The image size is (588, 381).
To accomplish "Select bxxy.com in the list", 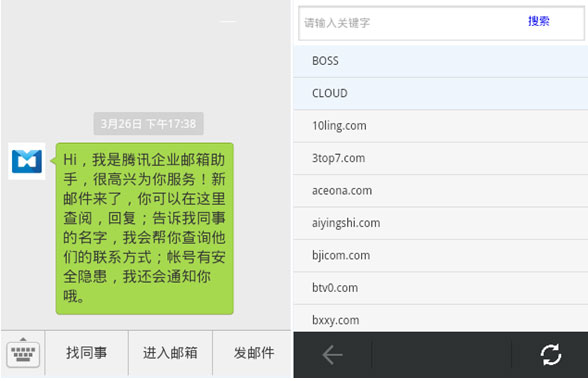I will [x=441, y=318].
